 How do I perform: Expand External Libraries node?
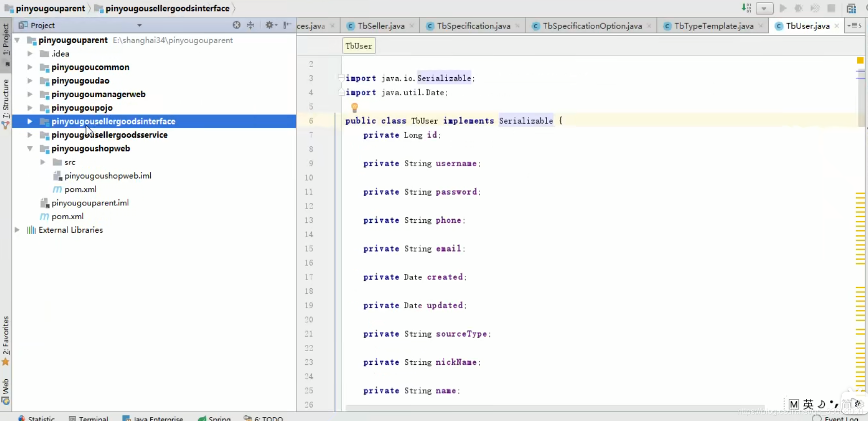(17, 230)
